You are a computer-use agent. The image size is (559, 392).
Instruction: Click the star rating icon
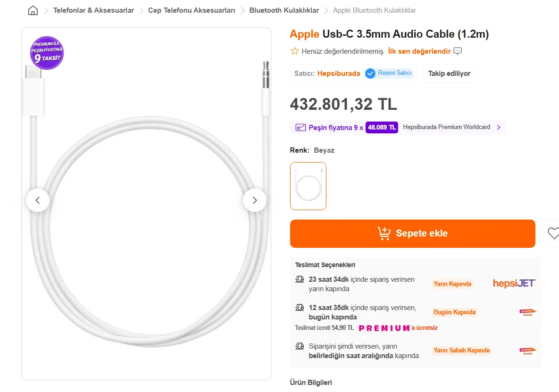(294, 51)
